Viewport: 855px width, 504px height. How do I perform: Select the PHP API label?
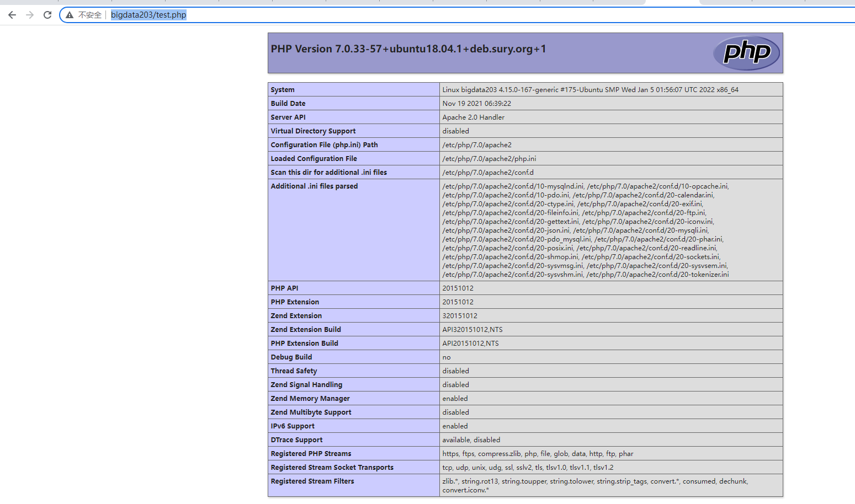pos(284,288)
